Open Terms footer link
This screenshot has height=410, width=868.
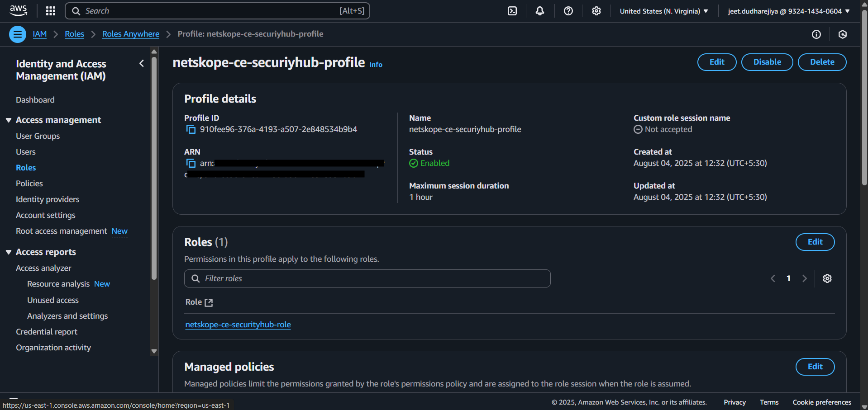pos(769,402)
